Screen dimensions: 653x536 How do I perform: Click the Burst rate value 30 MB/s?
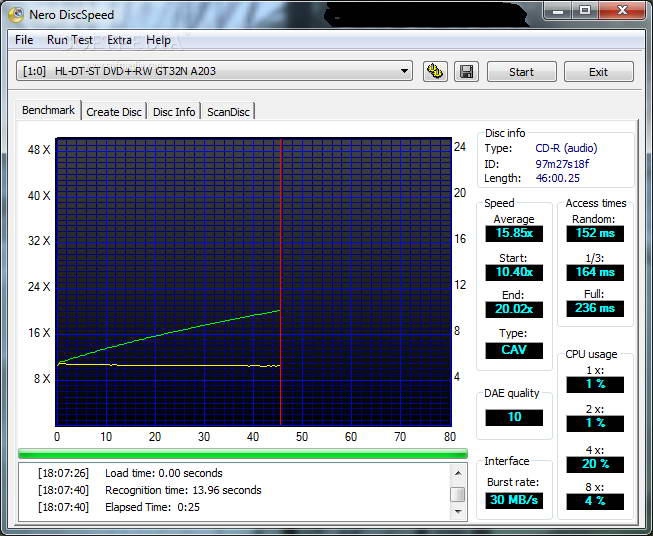tap(514, 500)
